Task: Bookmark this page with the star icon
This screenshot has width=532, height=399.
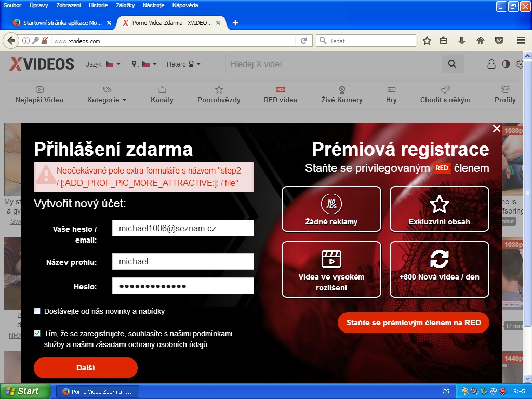Action: tap(427, 41)
